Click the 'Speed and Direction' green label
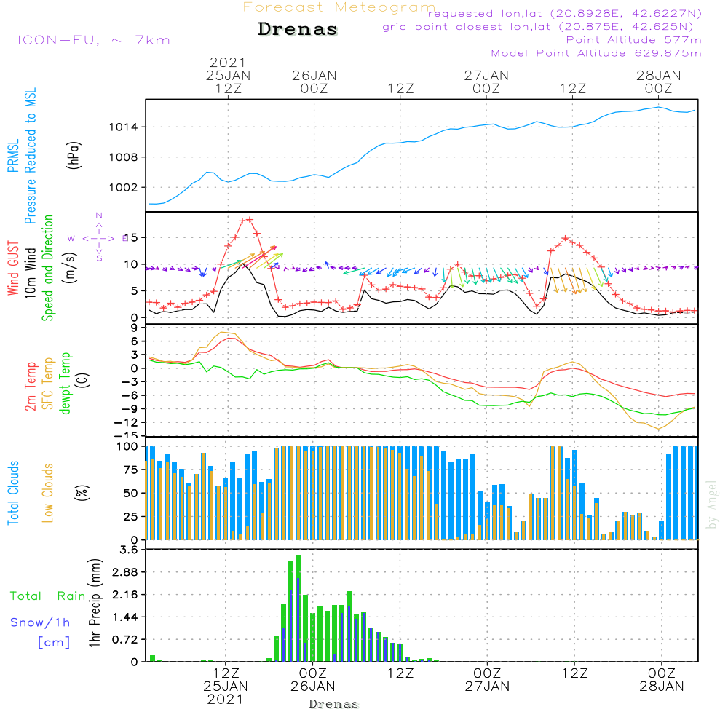This screenshot has width=728, height=728. tap(47, 268)
